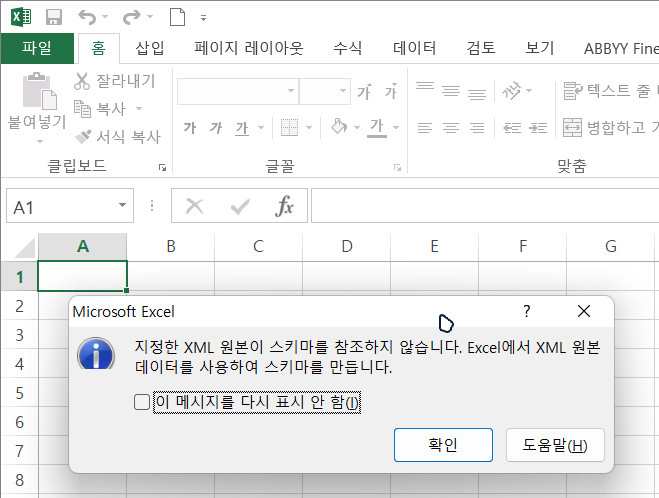659x498 pixels.
Task: Click the fill color paint bucket
Action: coord(339,126)
